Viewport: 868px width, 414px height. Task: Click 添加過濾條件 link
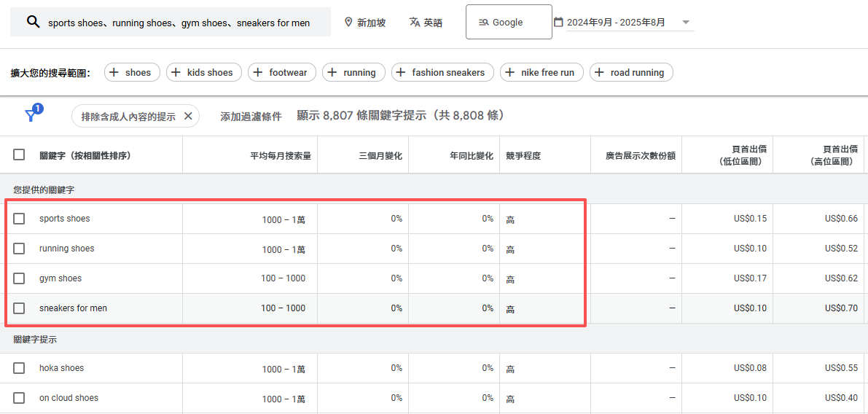[251, 117]
